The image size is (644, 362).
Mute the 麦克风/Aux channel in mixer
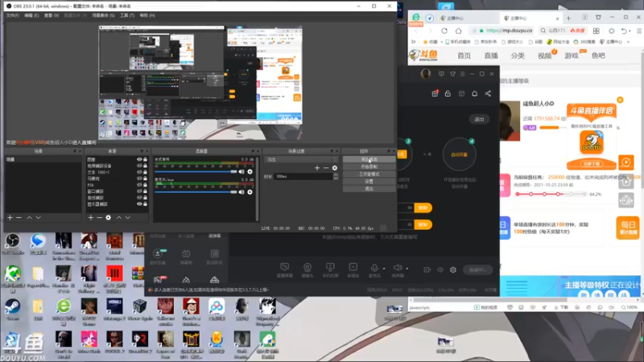point(242,192)
